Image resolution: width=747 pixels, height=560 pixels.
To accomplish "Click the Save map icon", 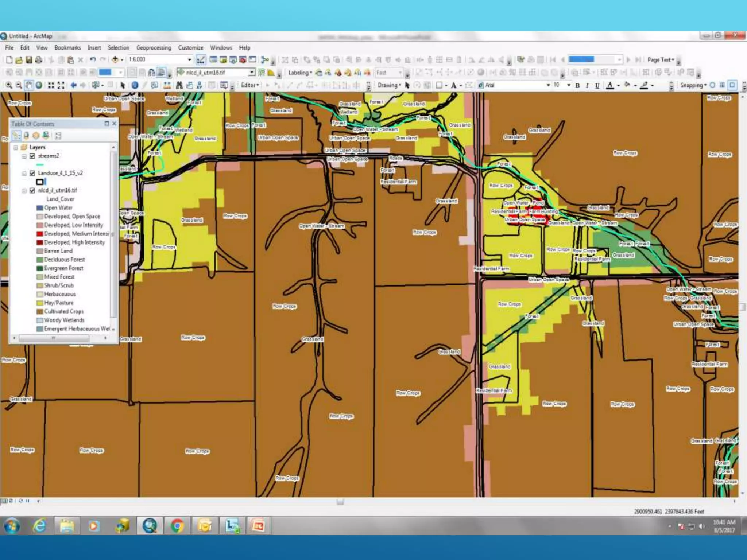I will tap(28, 60).
